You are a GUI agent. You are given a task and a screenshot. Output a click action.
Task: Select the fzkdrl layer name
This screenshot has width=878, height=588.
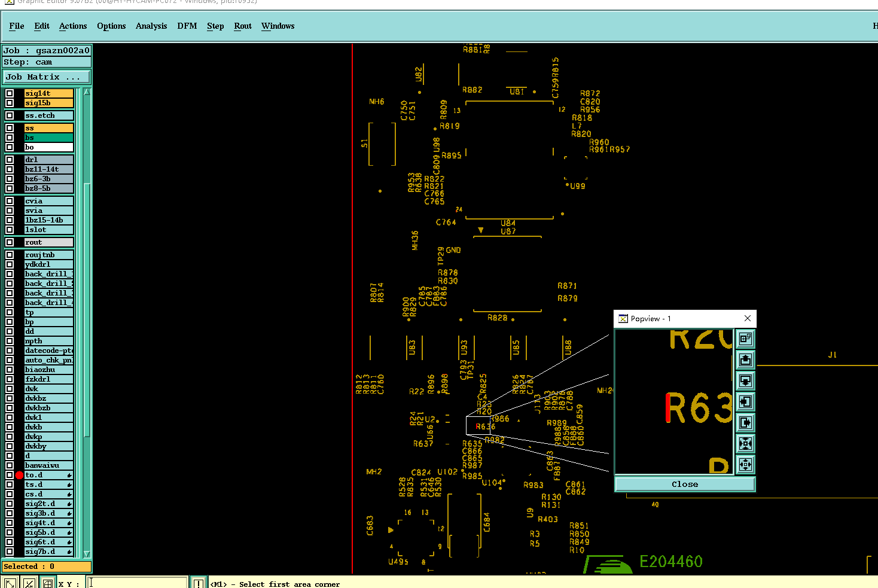click(48, 379)
